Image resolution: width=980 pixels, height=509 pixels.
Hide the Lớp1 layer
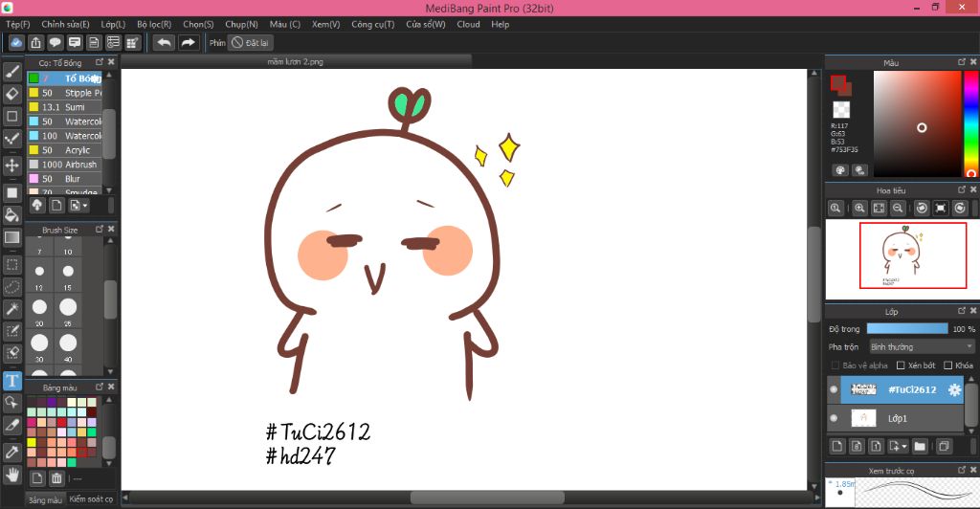834,418
